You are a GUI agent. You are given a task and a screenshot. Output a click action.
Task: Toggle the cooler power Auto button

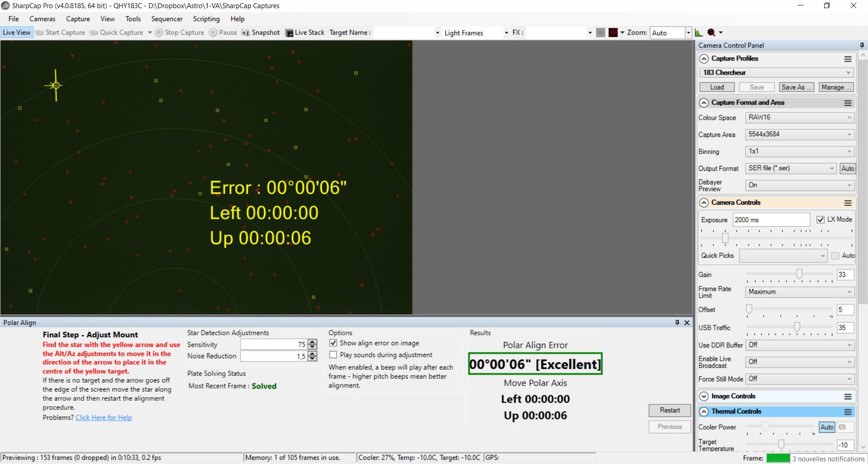(827, 427)
